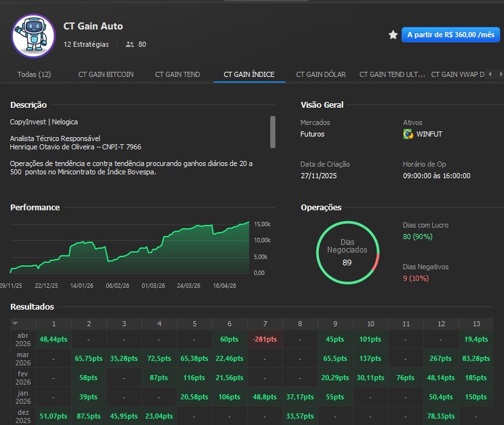This screenshot has height=425, width=504.
Task: Click the '137pts' cell in mar 2026
Action: (370, 358)
